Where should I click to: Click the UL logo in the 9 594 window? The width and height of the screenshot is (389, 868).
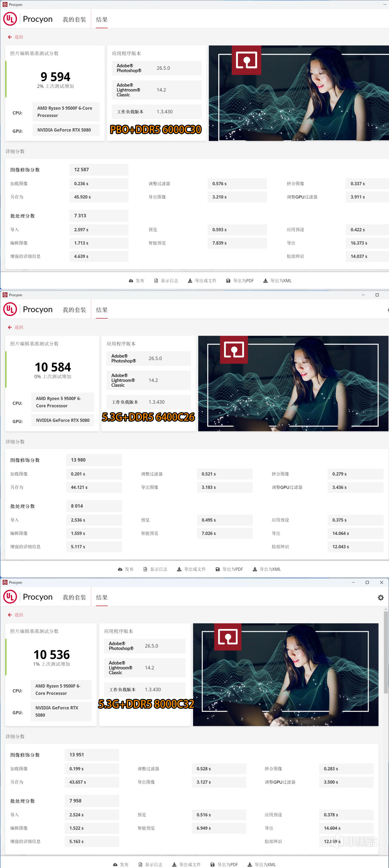coord(10,19)
